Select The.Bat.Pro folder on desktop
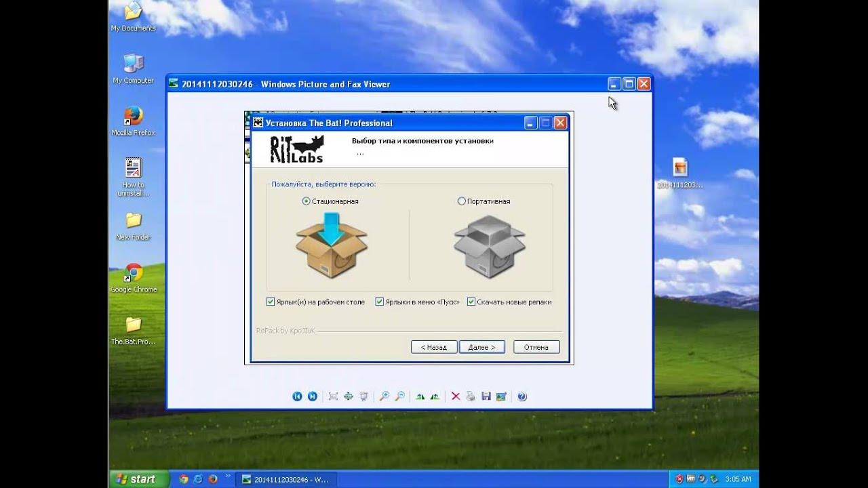 tap(134, 331)
